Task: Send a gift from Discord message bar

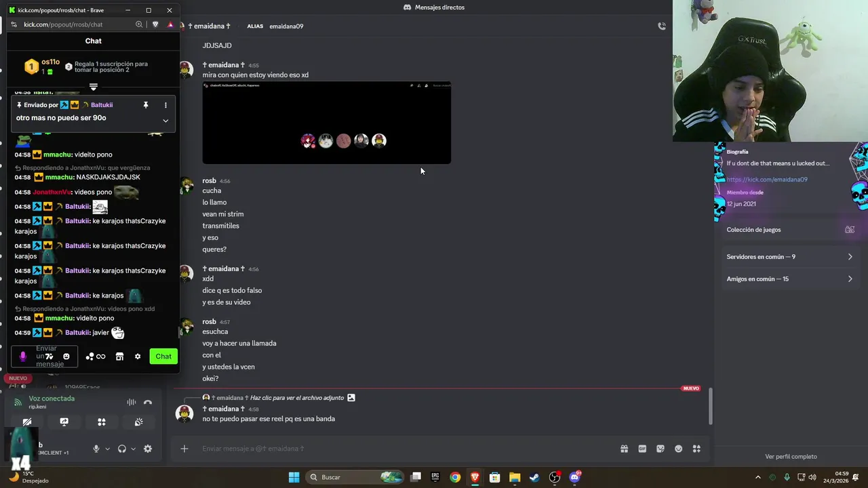Action: click(x=624, y=449)
